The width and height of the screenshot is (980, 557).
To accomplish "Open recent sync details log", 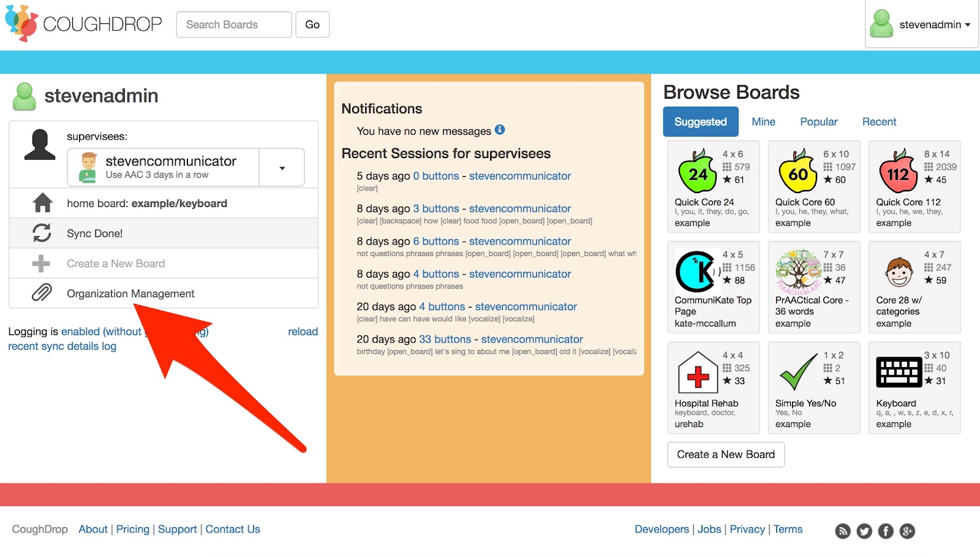I will (x=62, y=346).
